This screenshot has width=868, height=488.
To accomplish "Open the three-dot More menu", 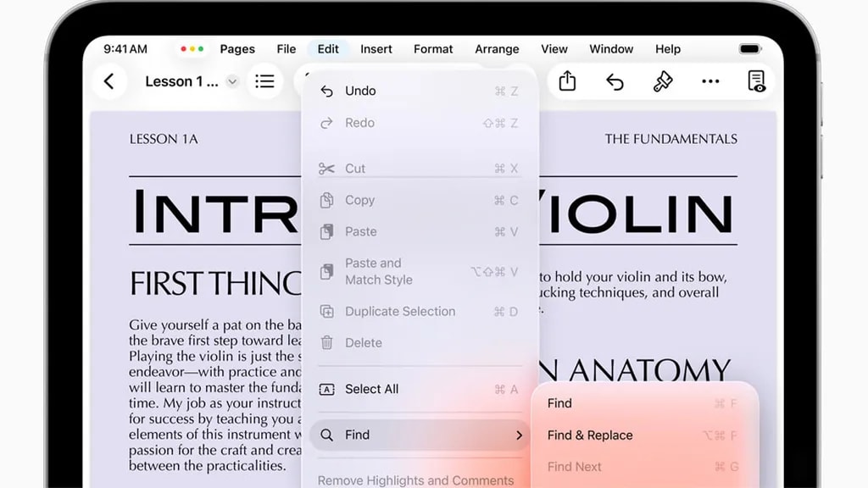I will (710, 81).
